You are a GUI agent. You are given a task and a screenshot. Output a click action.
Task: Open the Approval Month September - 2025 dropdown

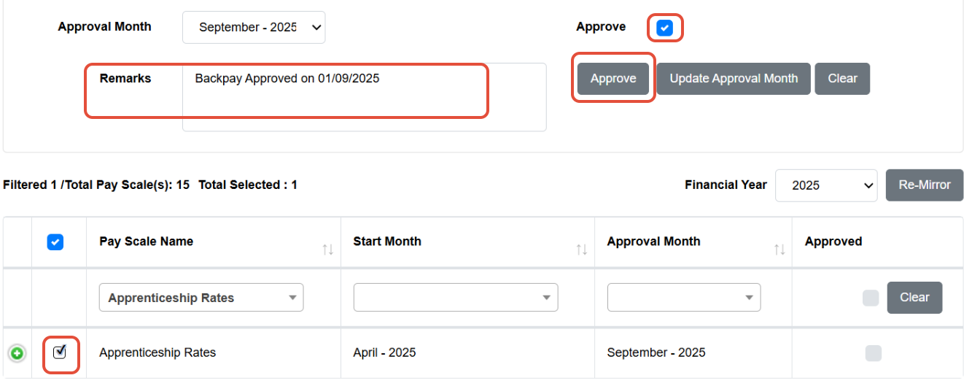pos(254,27)
